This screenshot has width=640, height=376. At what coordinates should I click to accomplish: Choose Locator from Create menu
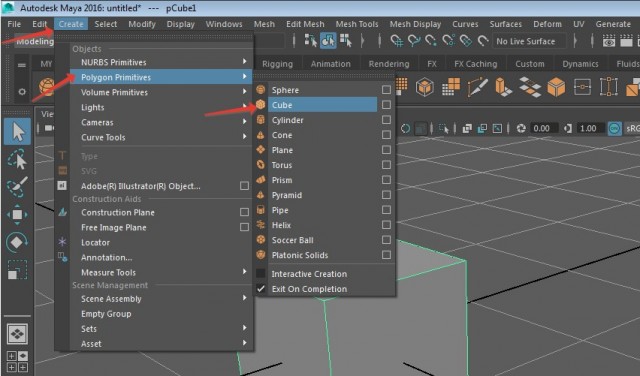(95, 242)
